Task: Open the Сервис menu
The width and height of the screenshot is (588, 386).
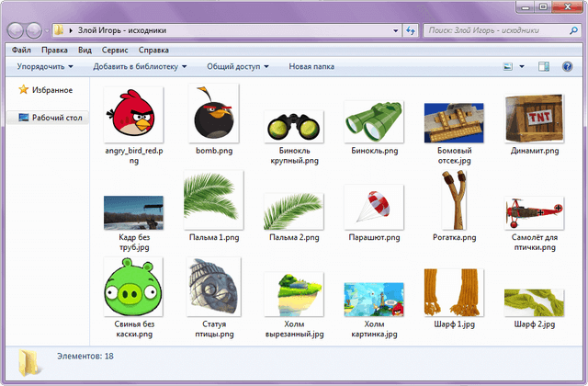Action: (115, 50)
